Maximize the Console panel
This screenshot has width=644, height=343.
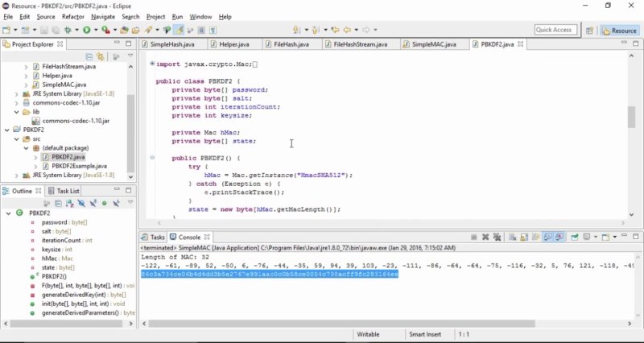[635, 236]
